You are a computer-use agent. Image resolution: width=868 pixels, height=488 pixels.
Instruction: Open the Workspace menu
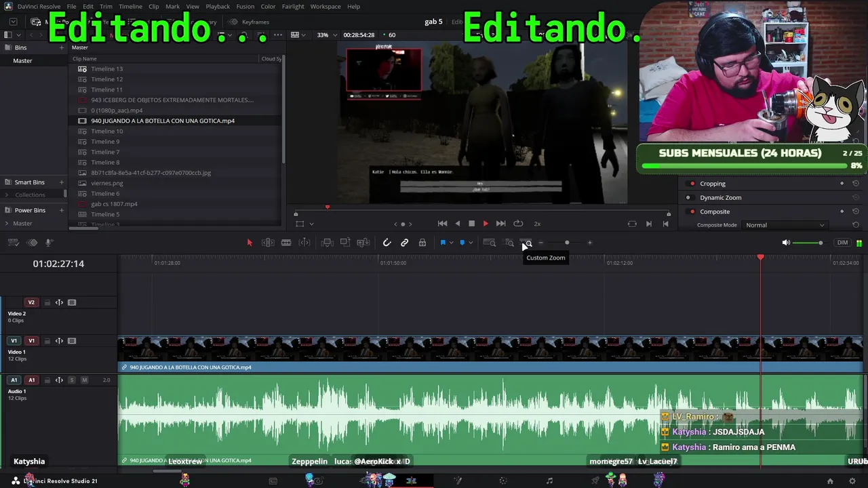tap(325, 7)
